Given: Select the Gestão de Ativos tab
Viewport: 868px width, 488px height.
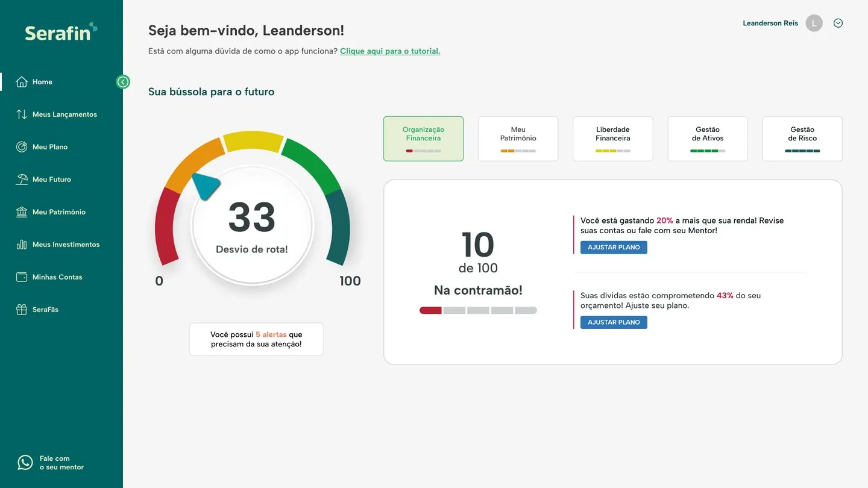Looking at the screenshot, I should 708,139.
